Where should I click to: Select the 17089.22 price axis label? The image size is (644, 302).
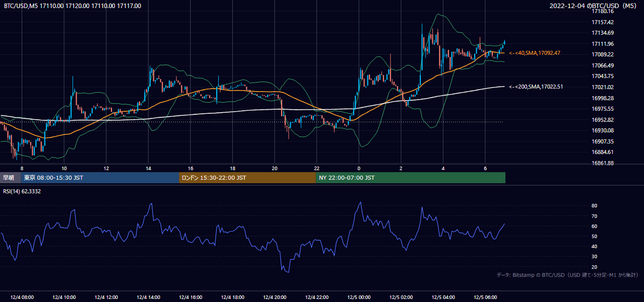tap(602, 54)
